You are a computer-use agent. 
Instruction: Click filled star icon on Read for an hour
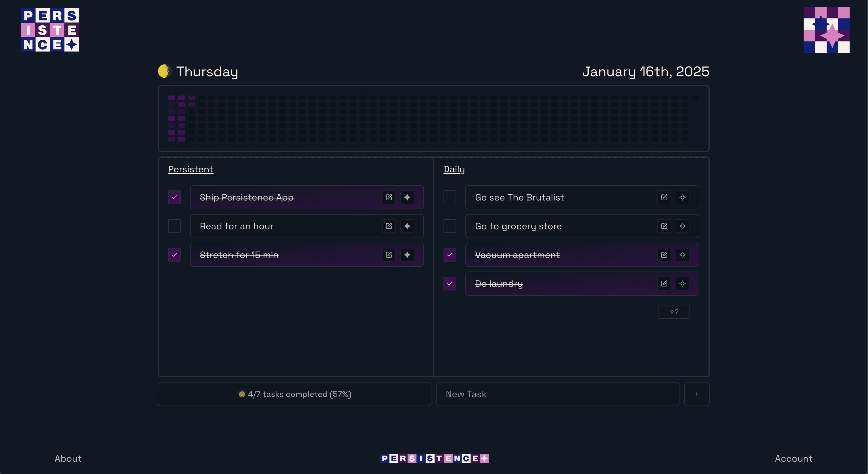(x=407, y=226)
